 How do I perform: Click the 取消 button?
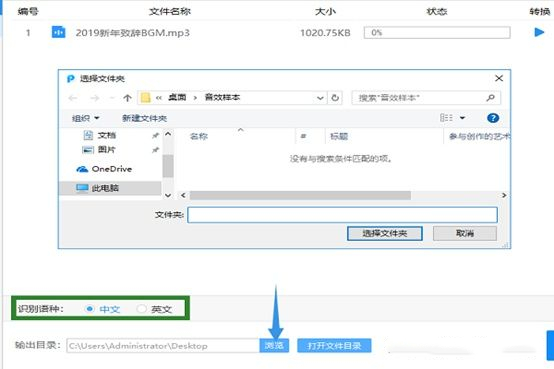[x=465, y=233]
